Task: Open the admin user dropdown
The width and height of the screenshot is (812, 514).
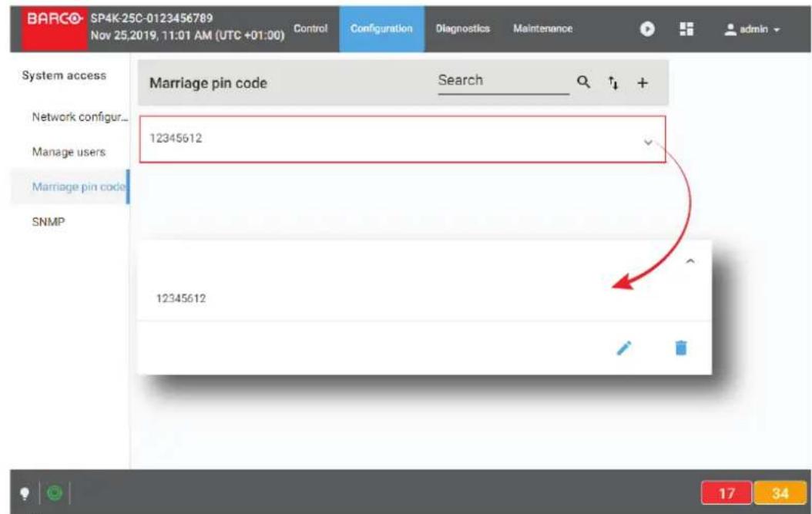Action: (x=752, y=29)
